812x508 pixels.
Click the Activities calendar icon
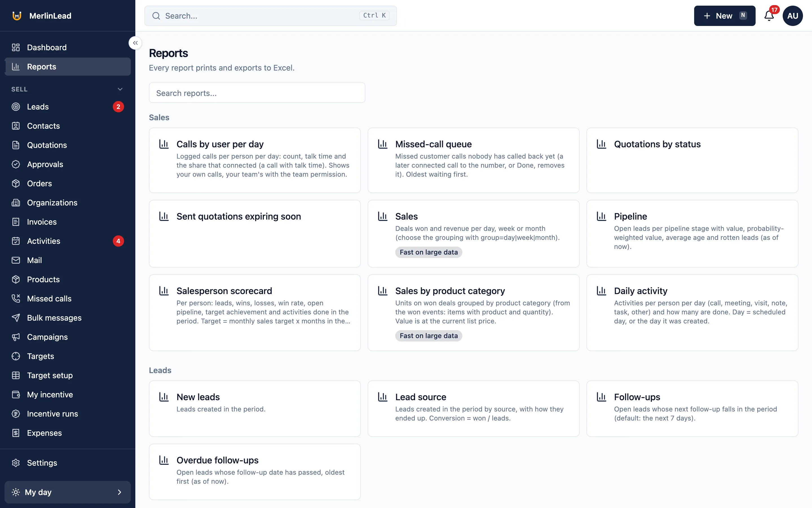click(x=16, y=241)
